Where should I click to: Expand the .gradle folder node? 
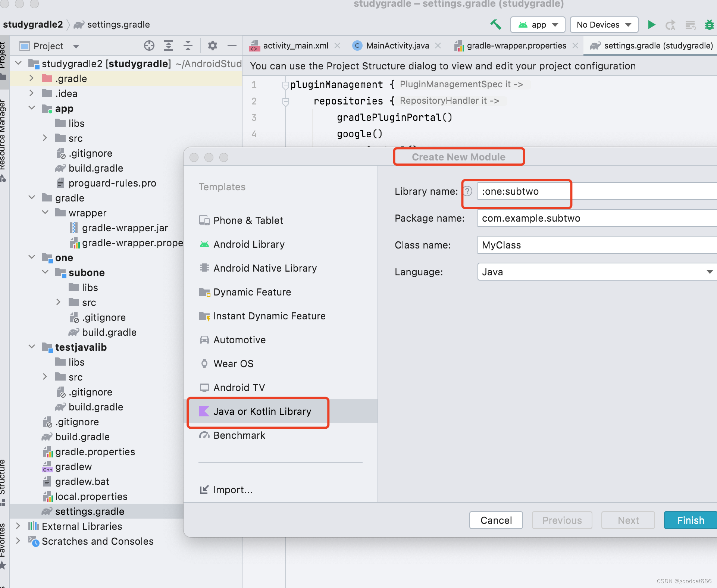32,78
